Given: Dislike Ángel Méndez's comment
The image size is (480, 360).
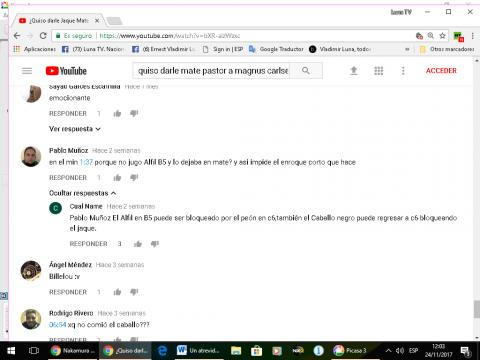Looking at the screenshot, I should coord(134,292).
